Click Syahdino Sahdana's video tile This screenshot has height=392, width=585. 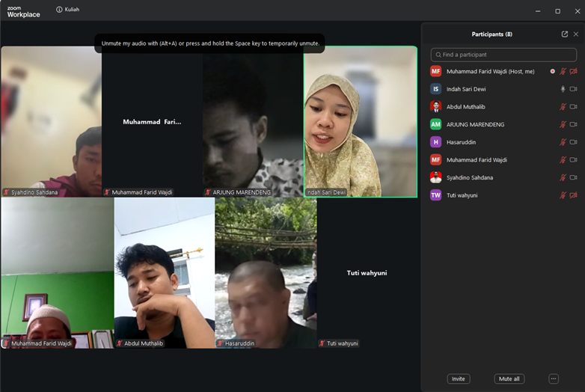tap(51, 122)
